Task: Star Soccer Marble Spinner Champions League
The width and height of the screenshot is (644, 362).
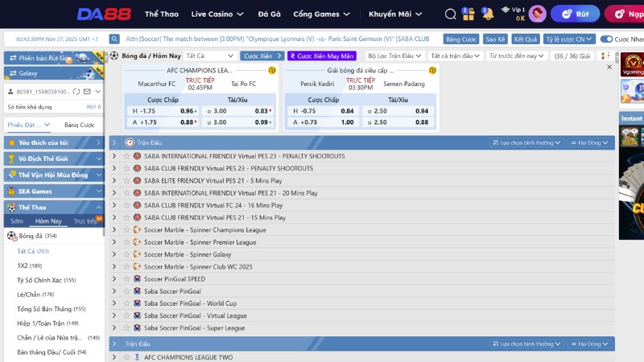Action: (126, 230)
